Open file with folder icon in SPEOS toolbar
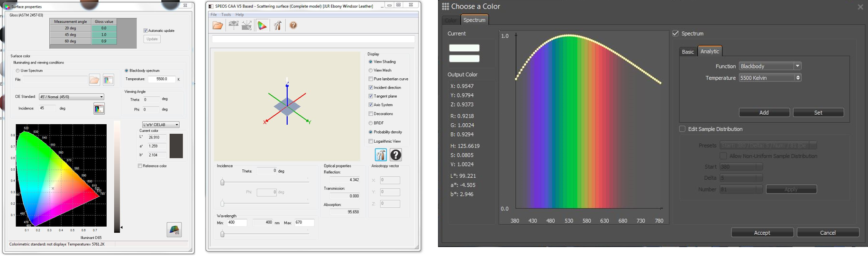The width and height of the screenshot is (868, 275). point(218,26)
